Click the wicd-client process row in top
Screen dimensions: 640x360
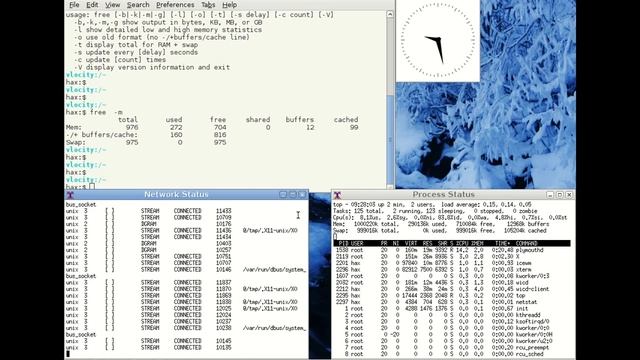coord(442,289)
